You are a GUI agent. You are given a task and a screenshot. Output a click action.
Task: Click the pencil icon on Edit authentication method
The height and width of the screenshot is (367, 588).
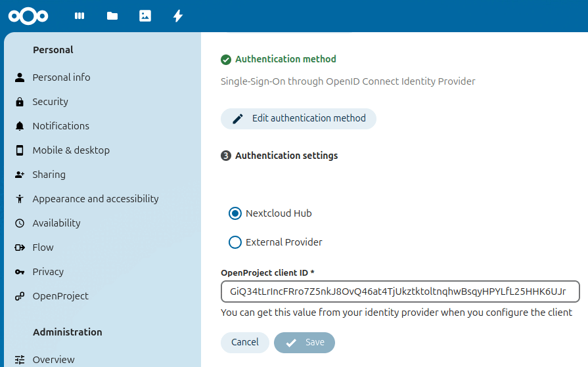pos(238,119)
